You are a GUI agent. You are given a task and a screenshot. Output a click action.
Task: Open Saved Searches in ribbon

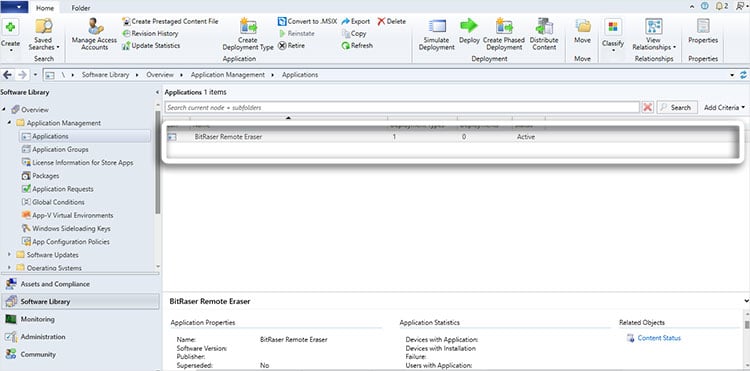(x=44, y=35)
